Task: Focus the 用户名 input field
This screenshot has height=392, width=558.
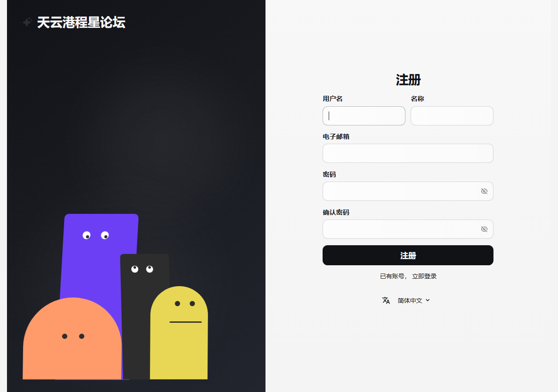Action: 364,116
